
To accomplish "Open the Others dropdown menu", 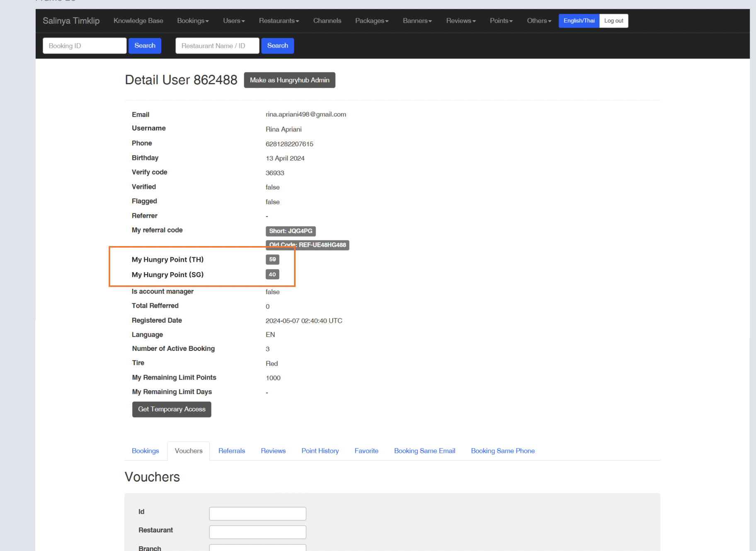I will (x=539, y=21).
